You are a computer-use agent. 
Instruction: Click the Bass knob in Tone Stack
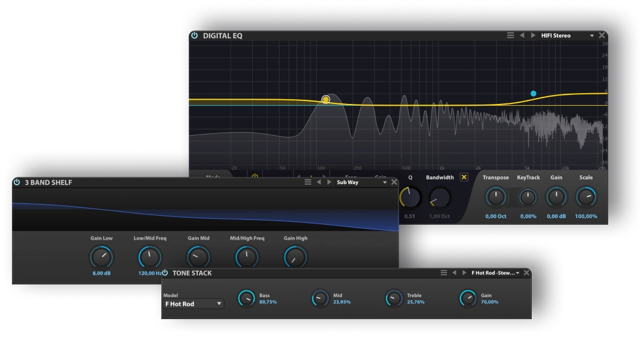246,298
